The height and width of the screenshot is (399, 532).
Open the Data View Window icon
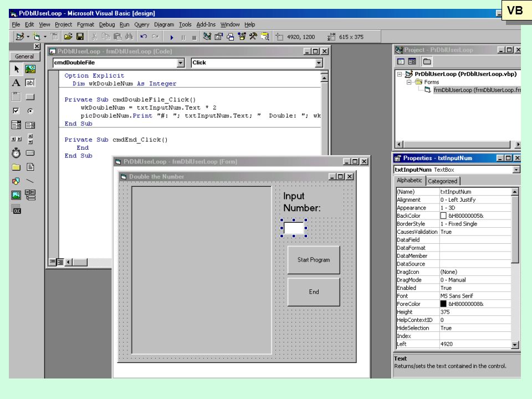click(x=265, y=37)
